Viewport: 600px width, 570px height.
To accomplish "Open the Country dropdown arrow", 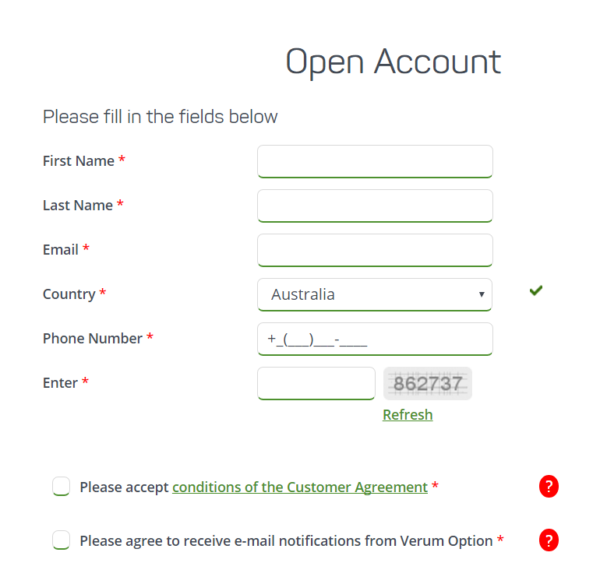I will click(481, 294).
